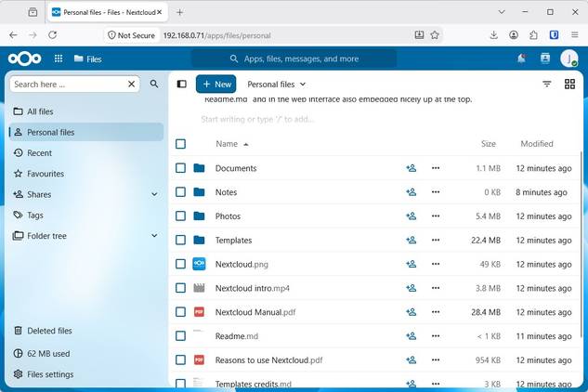This screenshot has height=392, width=588.
Task: Open the contacts menu icon
Action: 545,59
